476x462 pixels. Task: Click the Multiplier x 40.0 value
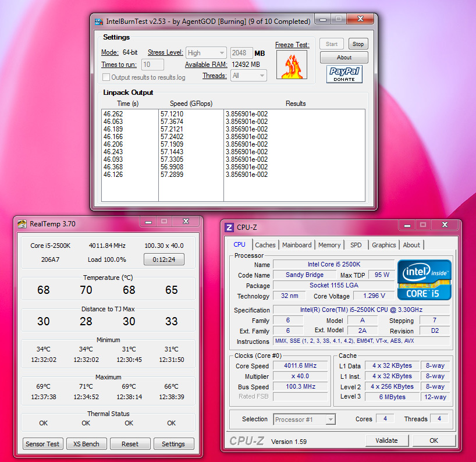(300, 376)
